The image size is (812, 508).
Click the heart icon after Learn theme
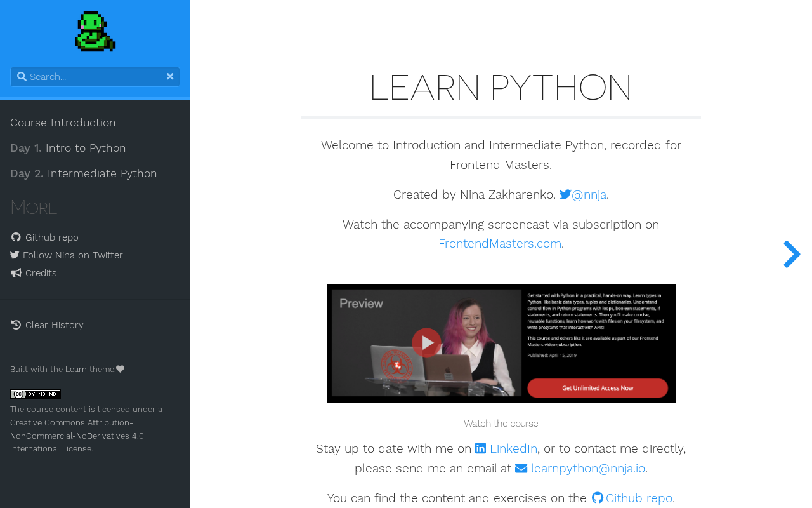tap(121, 370)
